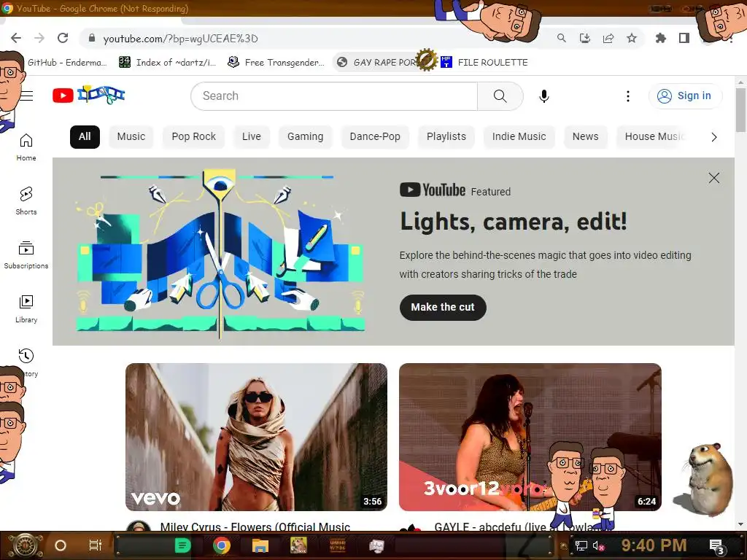Select the Music filter chip
747x560 pixels.
coord(131,136)
